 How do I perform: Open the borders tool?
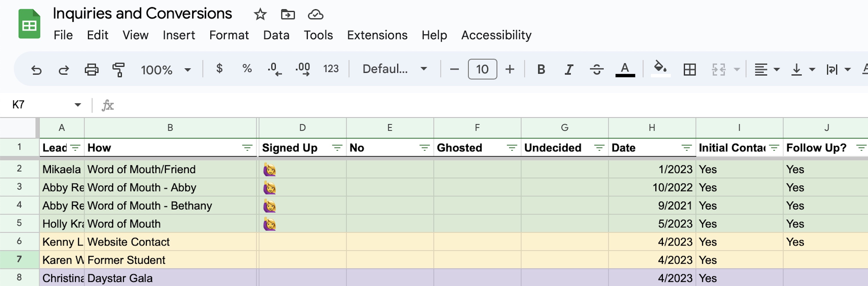(689, 70)
